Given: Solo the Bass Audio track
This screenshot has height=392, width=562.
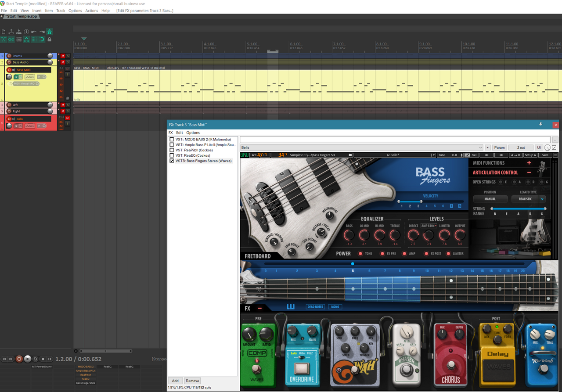Looking at the screenshot, I should (x=68, y=62).
